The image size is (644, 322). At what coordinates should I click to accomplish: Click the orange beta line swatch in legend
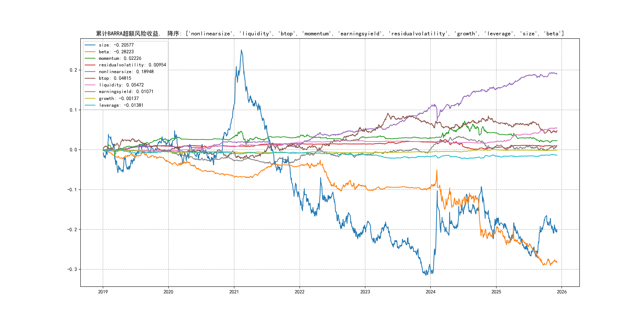coord(90,52)
